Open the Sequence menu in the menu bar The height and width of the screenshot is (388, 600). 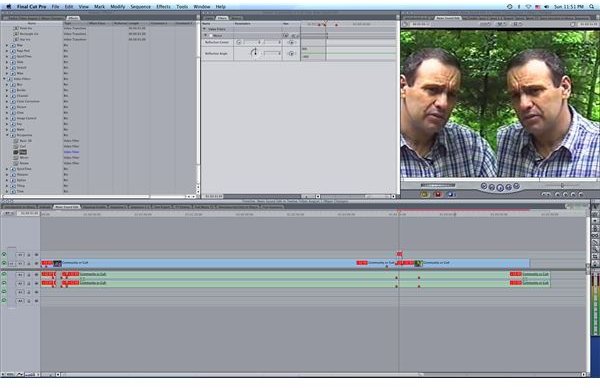click(140, 7)
